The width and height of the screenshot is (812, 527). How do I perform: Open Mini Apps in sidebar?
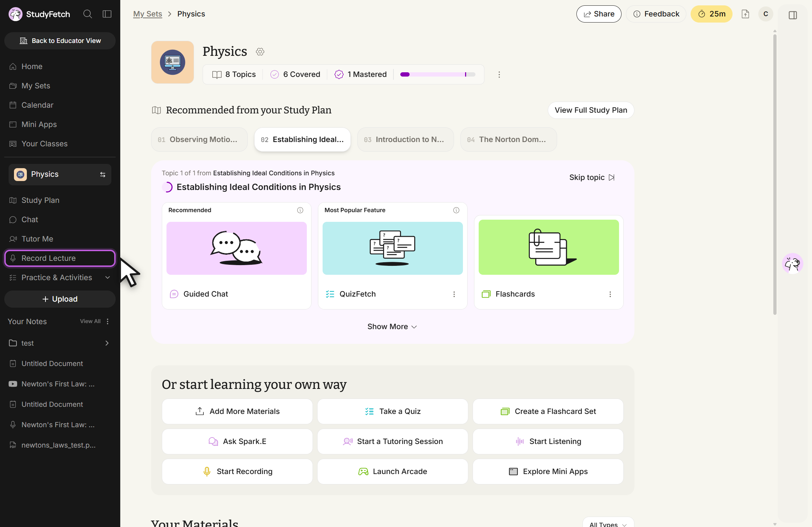tap(60, 125)
